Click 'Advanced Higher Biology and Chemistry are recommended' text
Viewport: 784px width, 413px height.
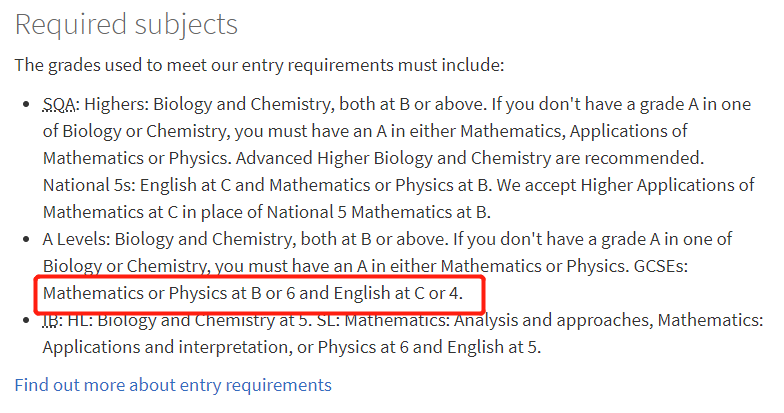[470, 158]
